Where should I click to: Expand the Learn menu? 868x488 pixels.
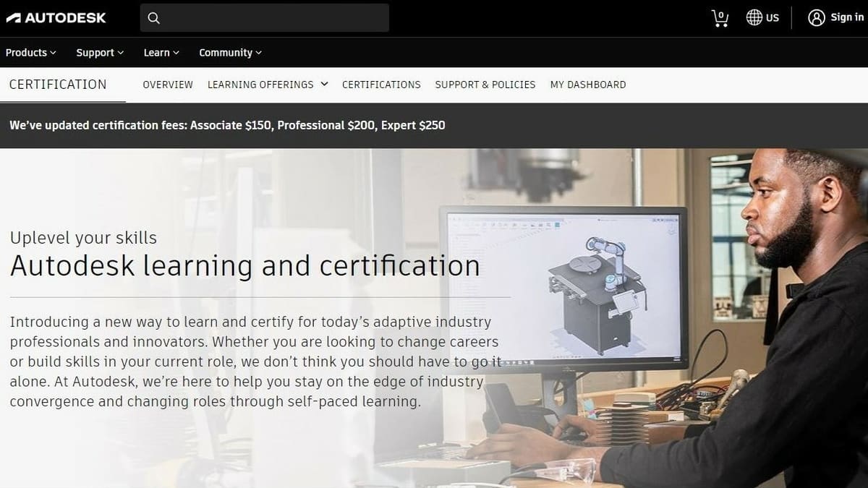click(x=161, y=53)
